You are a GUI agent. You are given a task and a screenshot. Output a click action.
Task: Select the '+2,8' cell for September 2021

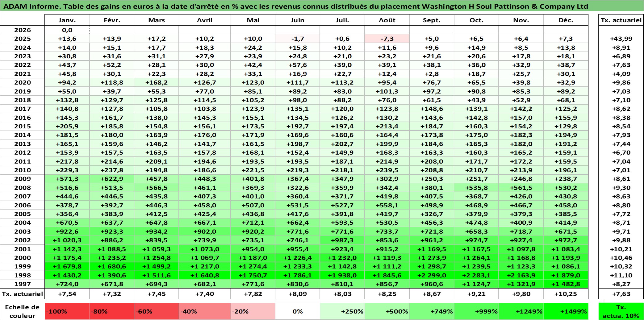click(432, 74)
